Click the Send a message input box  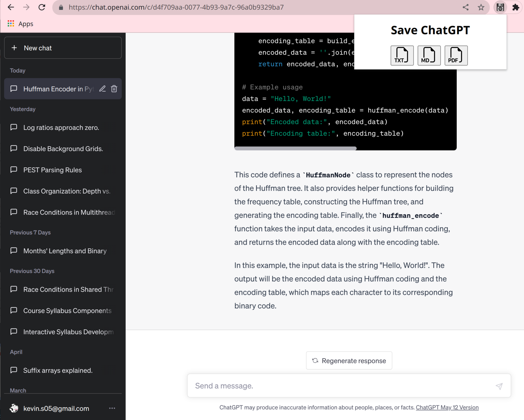349,386
